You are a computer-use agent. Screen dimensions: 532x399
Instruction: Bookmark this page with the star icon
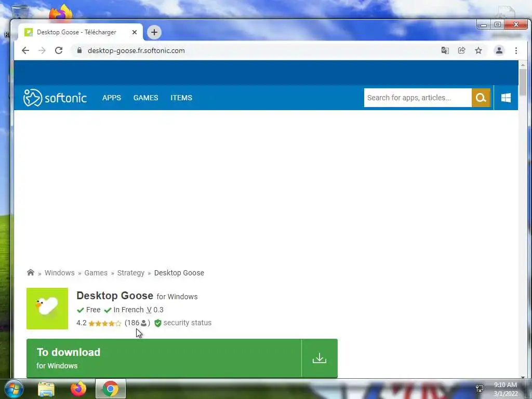coord(478,50)
